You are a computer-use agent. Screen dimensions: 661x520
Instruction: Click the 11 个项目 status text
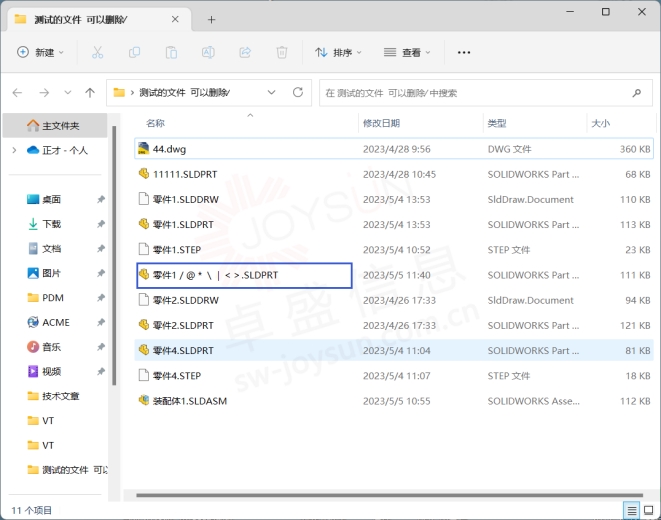(32, 510)
